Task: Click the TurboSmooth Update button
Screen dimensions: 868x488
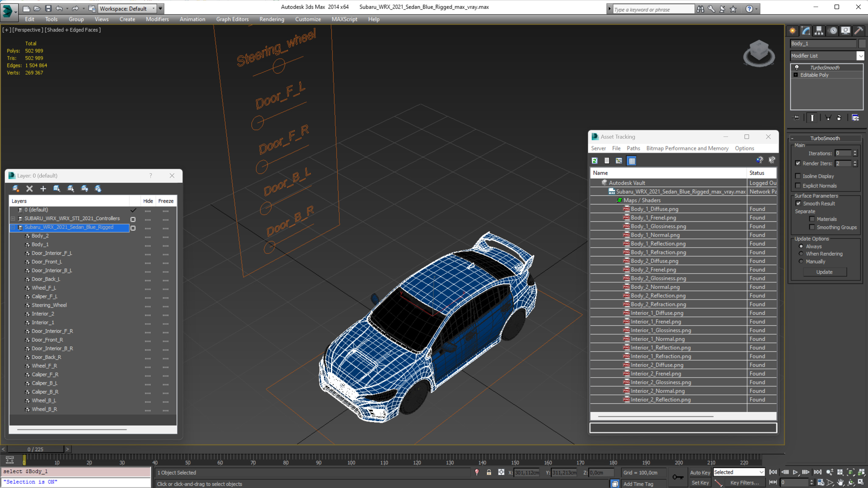Action: pyautogui.click(x=824, y=272)
